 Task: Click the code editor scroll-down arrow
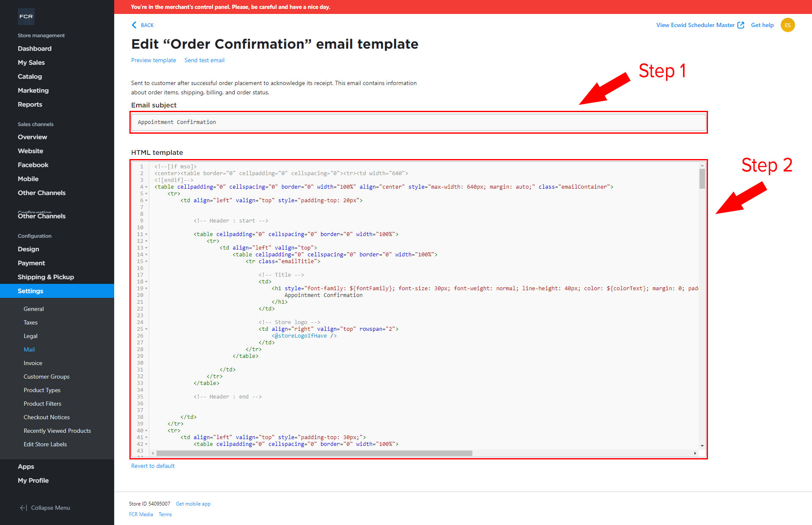[702, 445]
